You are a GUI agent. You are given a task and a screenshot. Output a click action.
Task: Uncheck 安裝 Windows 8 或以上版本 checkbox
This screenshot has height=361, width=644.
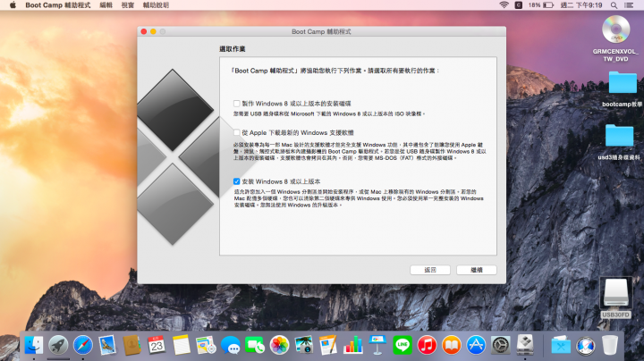(x=236, y=181)
